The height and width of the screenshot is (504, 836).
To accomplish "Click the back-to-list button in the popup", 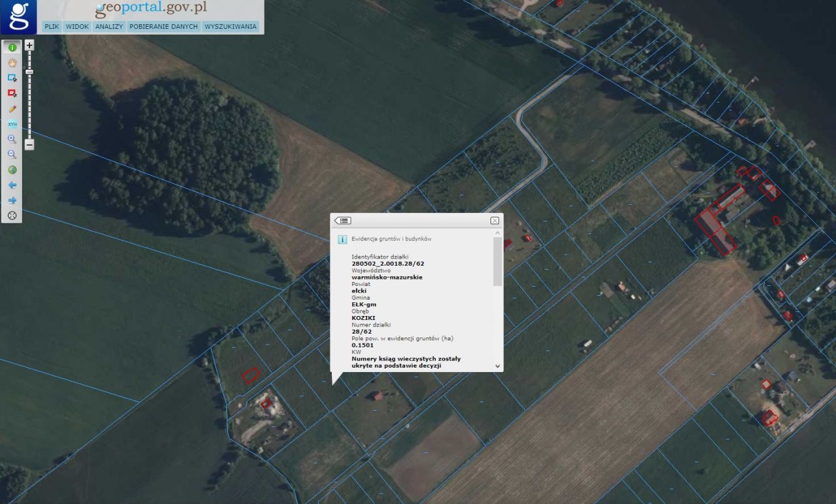I will pos(343,221).
